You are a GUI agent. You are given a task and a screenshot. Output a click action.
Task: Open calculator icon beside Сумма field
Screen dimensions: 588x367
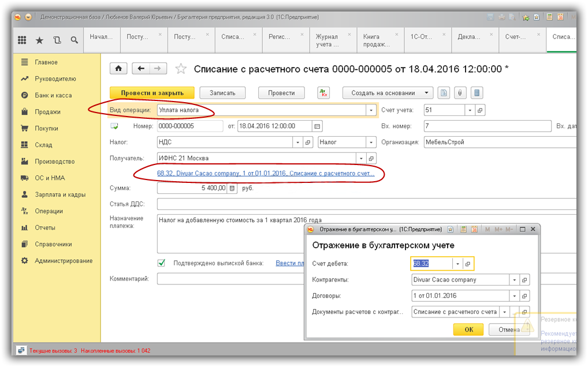(232, 188)
